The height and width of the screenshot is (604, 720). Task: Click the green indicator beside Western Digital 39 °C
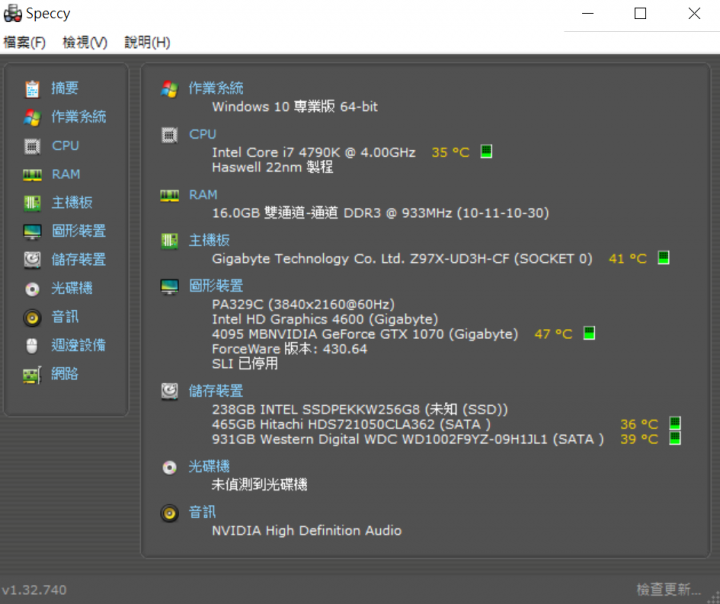[x=675, y=438]
